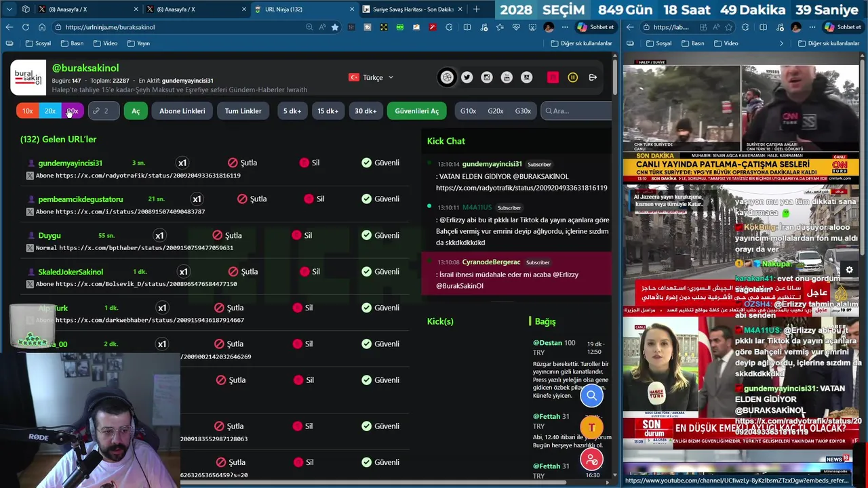Click the X logo beside gundemyayincisi31's URL
Image resolution: width=868 pixels, height=488 pixels.
pos(30,176)
